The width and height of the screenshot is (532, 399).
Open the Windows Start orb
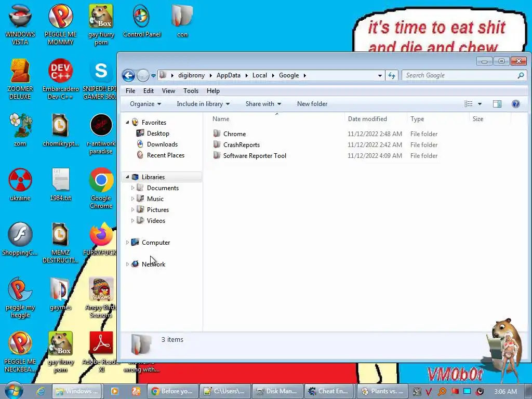14,391
